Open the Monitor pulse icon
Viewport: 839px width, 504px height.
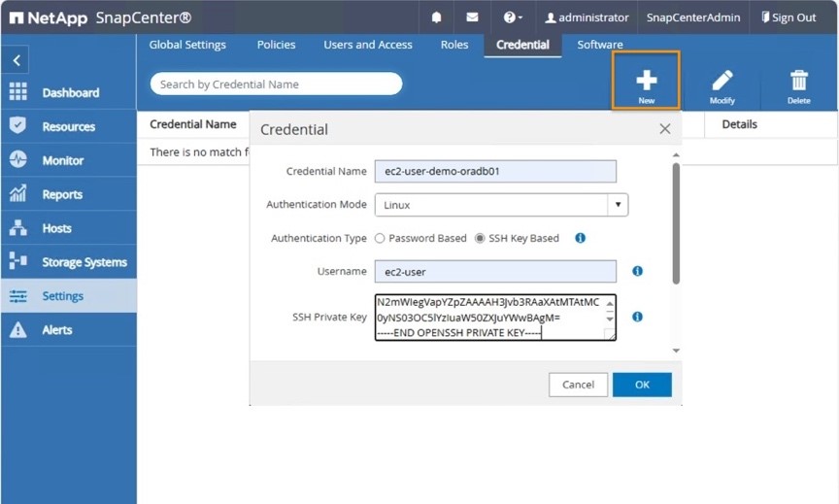click(17, 159)
